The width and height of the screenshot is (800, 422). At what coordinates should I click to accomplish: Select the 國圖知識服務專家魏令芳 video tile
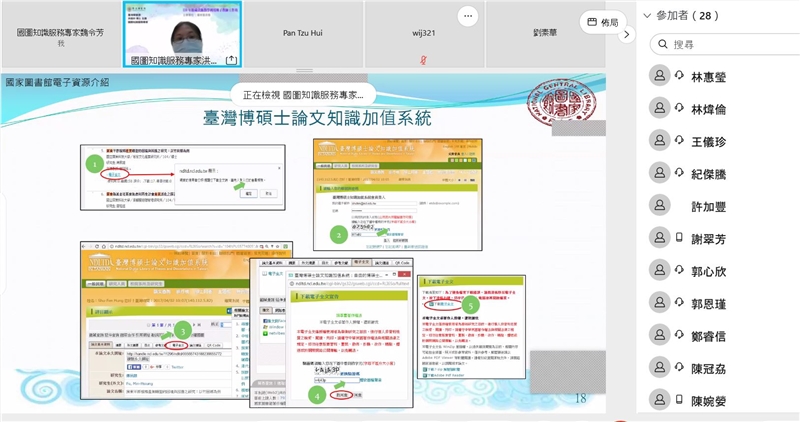(60, 34)
